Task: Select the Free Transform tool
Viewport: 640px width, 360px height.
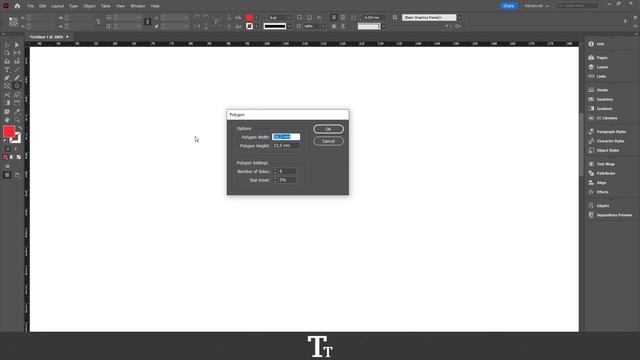Action: [x=17, y=95]
